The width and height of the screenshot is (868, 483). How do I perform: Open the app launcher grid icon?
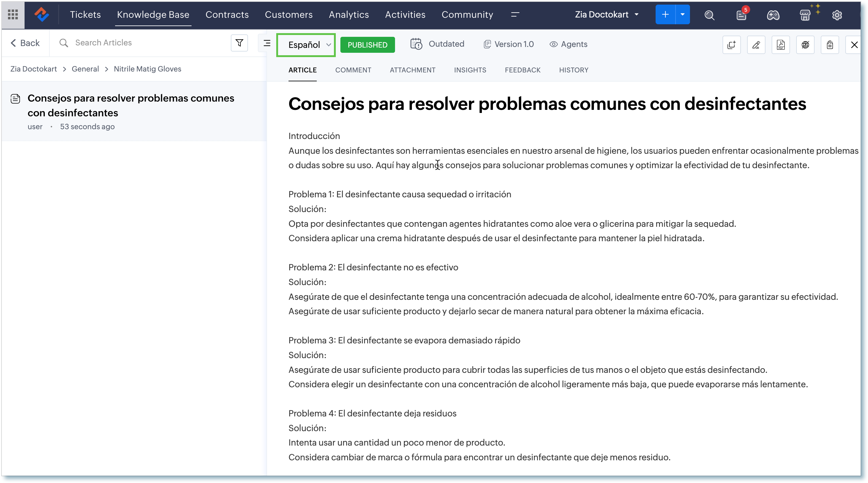point(13,14)
